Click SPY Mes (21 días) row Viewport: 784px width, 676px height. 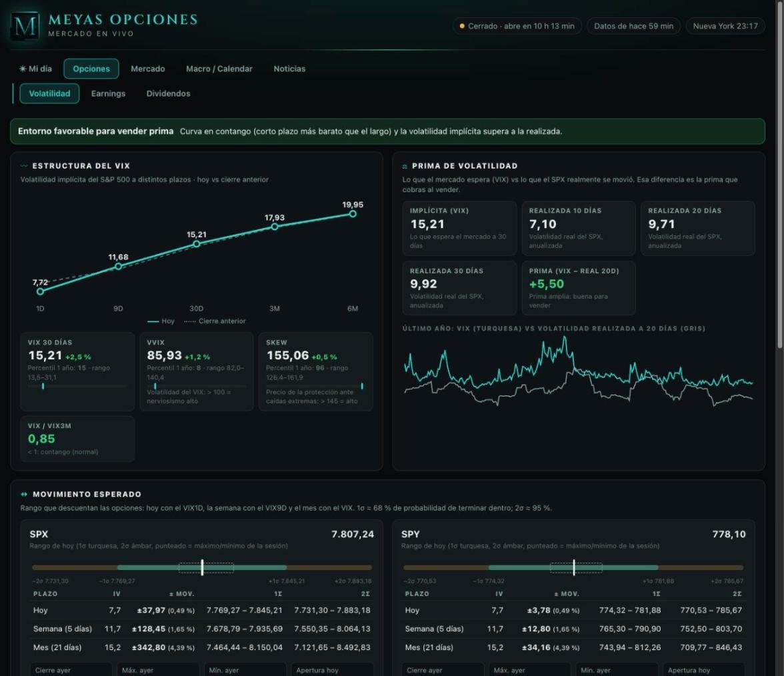click(573, 647)
